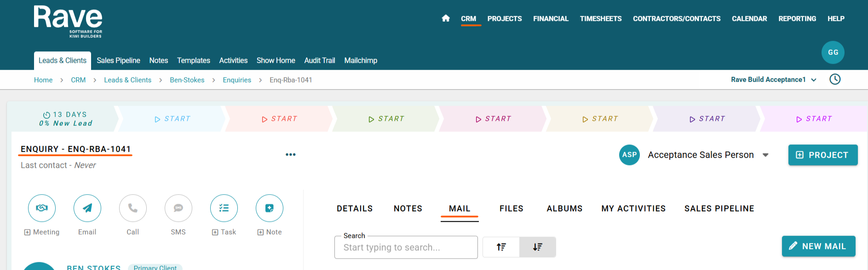Click the SMS speech bubble icon
The width and height of the screenshot is (868, 270).
pos(178,208)
